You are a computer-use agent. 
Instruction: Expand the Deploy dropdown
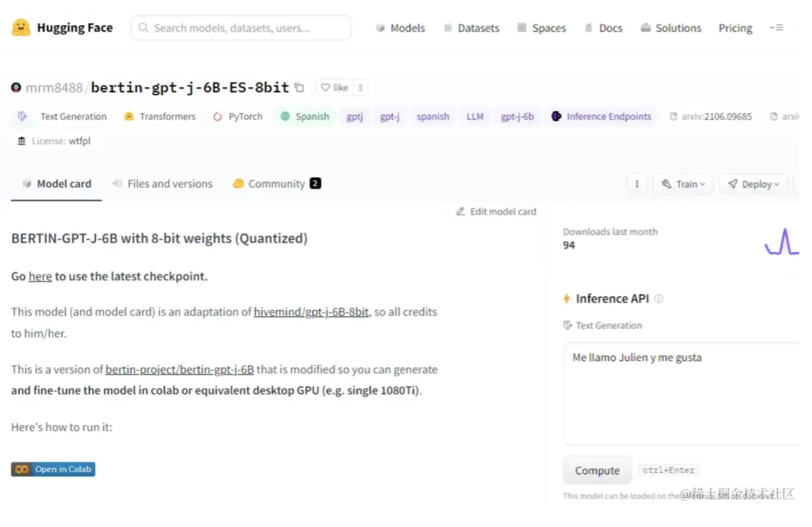coord(753,184)
